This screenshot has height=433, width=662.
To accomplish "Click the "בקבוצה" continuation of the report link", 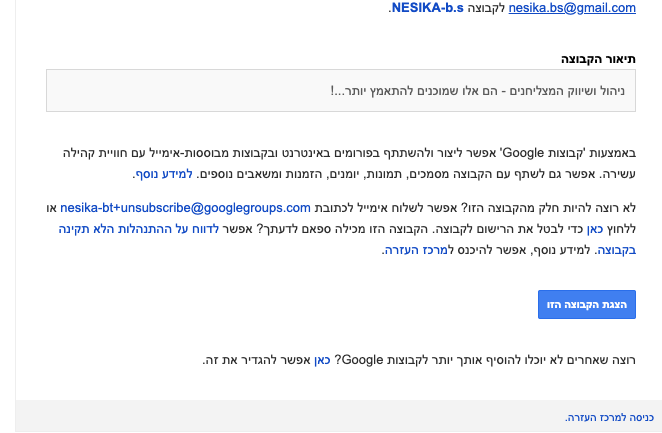I will [x=616, y=250].
